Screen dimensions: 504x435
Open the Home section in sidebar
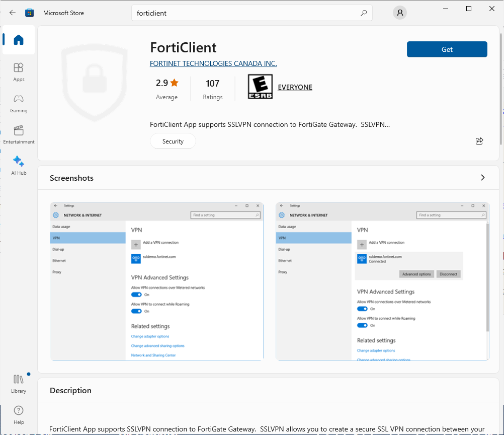(19, 40)
